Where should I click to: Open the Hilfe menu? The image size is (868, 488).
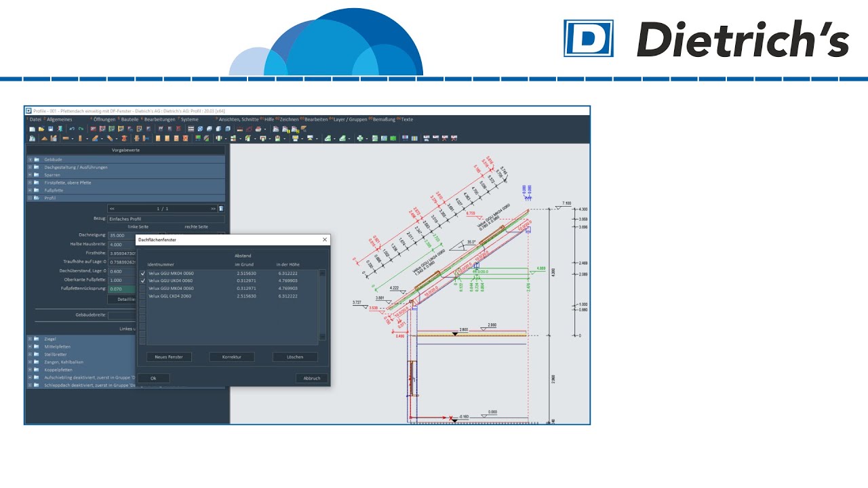(269, 119)
